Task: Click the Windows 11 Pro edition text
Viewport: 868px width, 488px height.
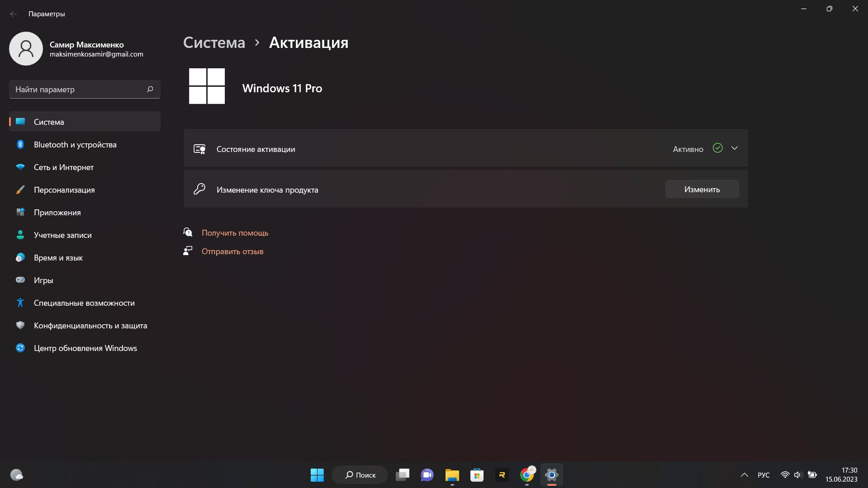Action: [x=282, y=88]
